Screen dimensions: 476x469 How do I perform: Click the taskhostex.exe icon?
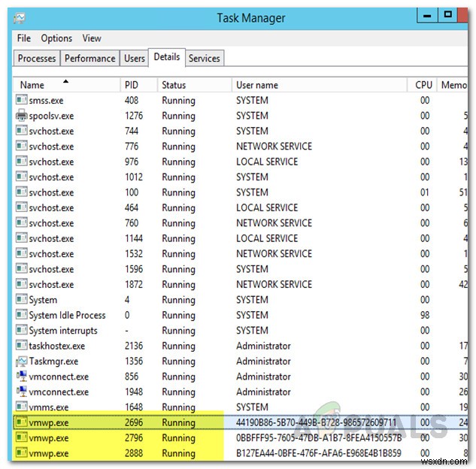(21, 345)
